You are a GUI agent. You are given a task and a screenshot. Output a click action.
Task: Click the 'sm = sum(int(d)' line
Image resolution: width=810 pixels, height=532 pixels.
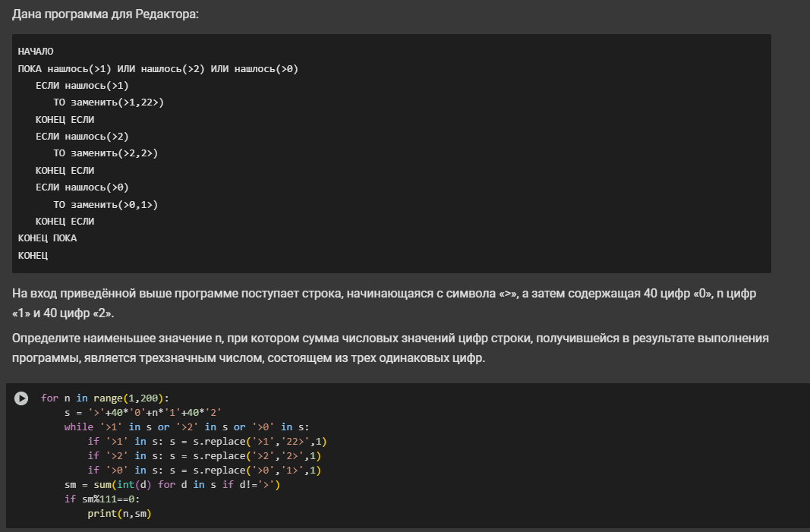172,484
